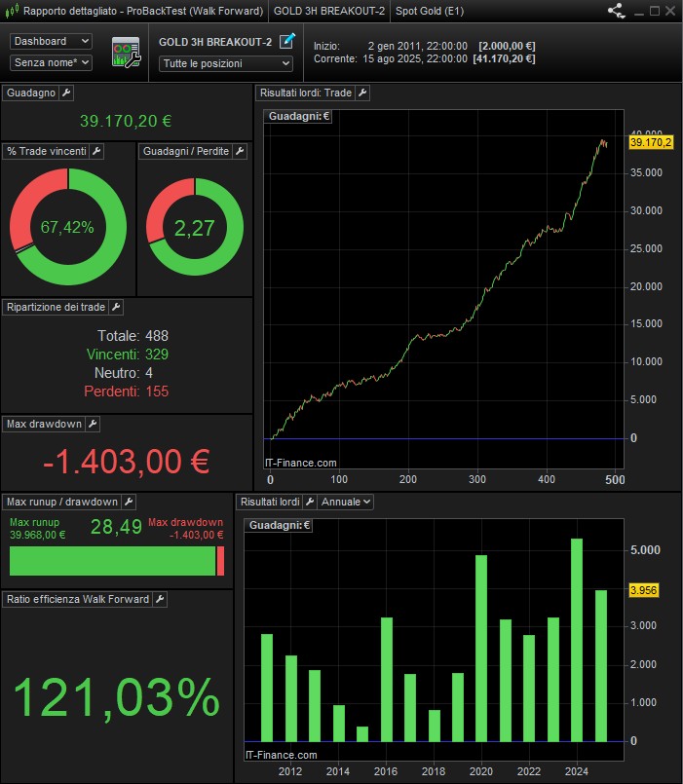Click the IT-Finance.com link under the equity chart
The height and width of the screenshot is (784, 683).
301,463
